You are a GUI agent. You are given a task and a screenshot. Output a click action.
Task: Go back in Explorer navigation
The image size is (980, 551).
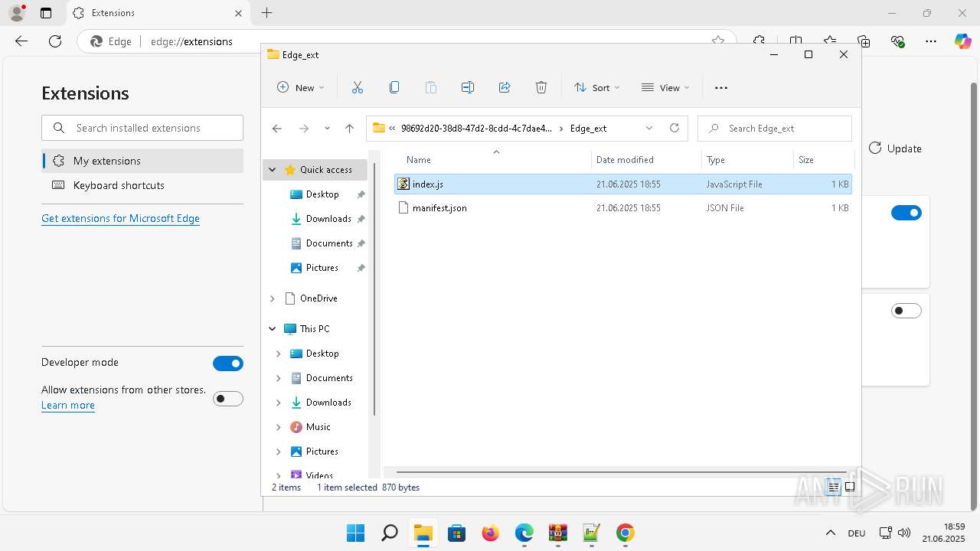click(x=277, y=128)
